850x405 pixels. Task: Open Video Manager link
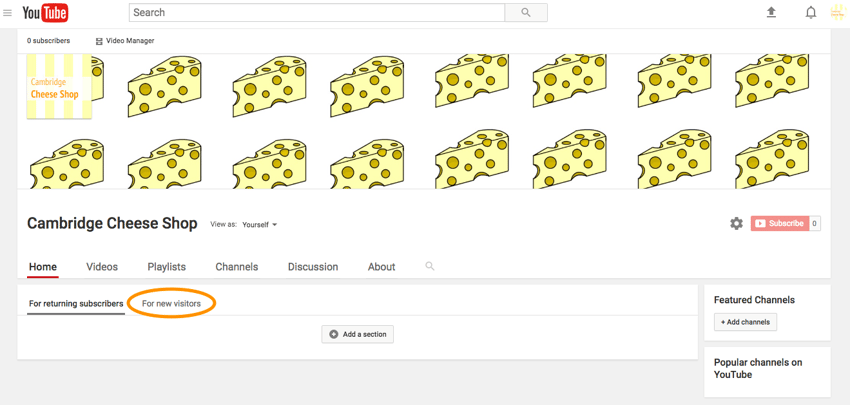coord(125,41)
